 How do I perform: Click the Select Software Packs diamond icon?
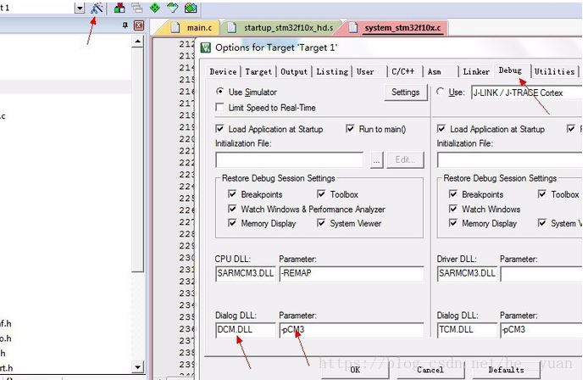tap(173, 8)
